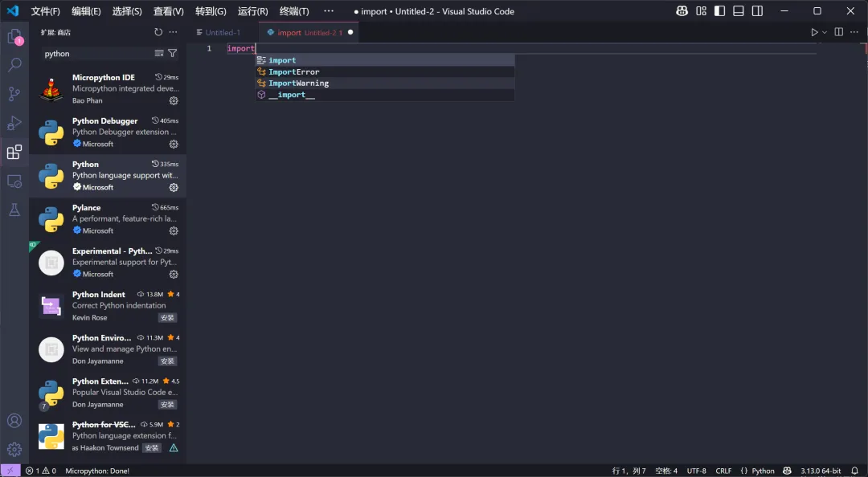The height and width of the screenshot is (477, 868).
Task: Toggle the bottom panel visibility
Action: pyautogui.click(x=739, y=11)
